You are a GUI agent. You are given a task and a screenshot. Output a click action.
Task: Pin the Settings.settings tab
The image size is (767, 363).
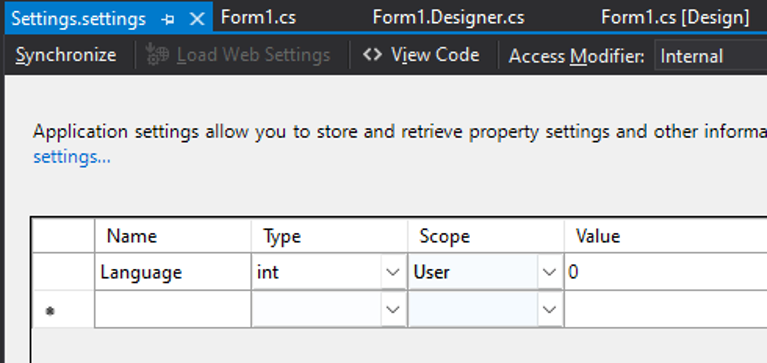(x=168, y=20)
